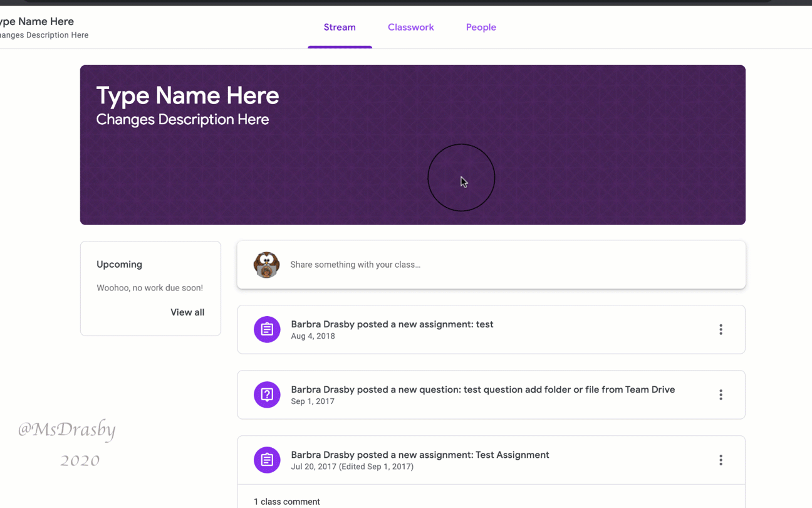The height and width of the screenshot is (508, 812).
Task: Click the 'Sep 1, 2017' date
Action: [313, 401]
